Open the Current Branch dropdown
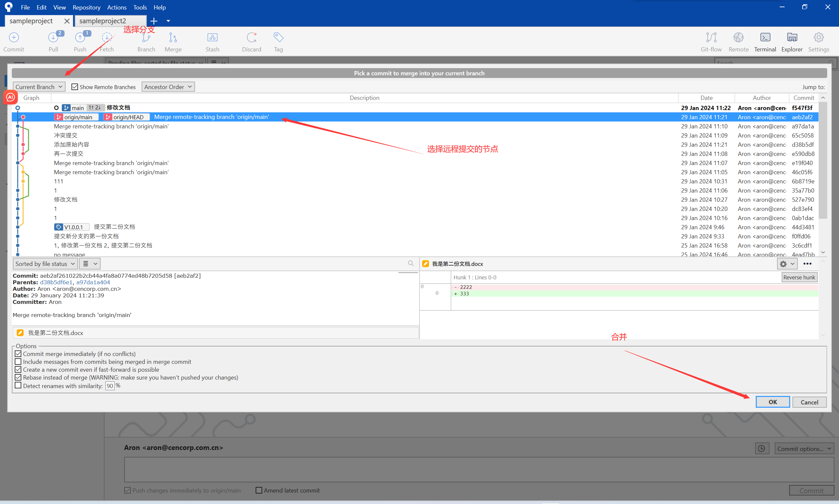 [39, 87]
